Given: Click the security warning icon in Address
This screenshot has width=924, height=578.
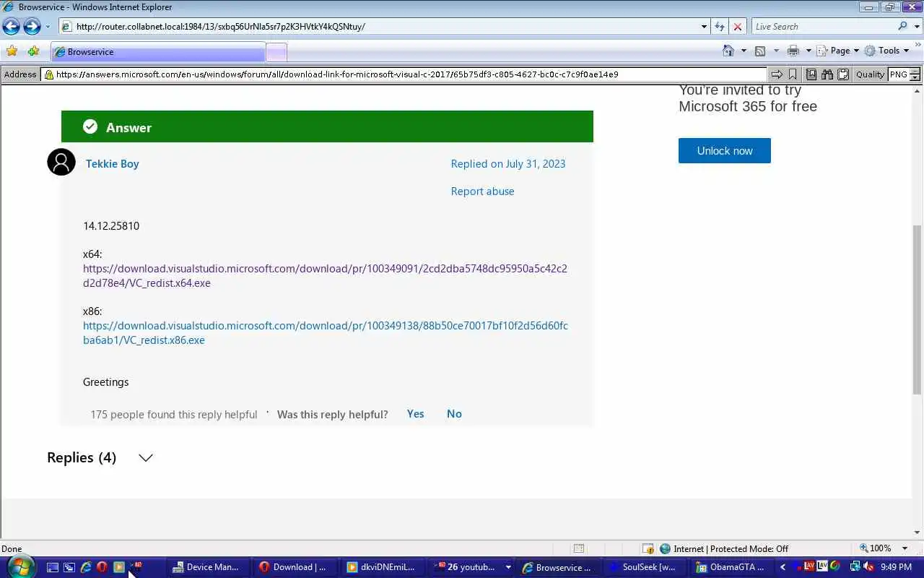Looking at the screenshot, I should pyautogui.click(x=48, y=74).
